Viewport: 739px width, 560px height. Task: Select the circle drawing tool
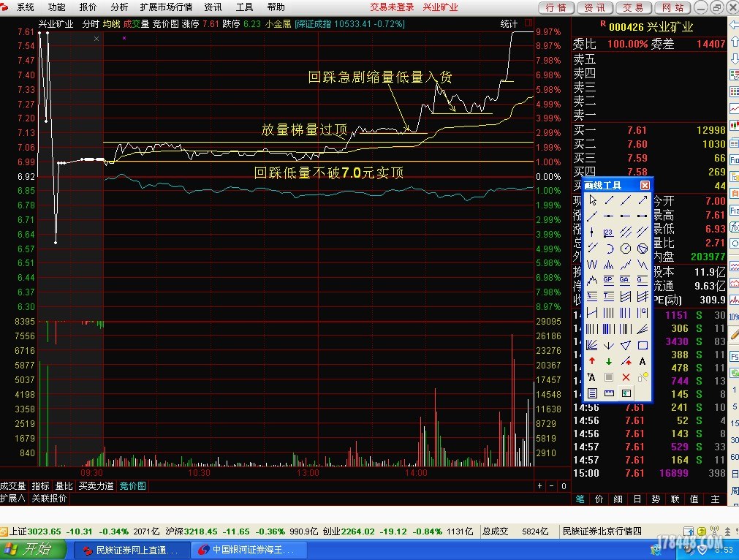pyautogui.click(x=626, y=249)
